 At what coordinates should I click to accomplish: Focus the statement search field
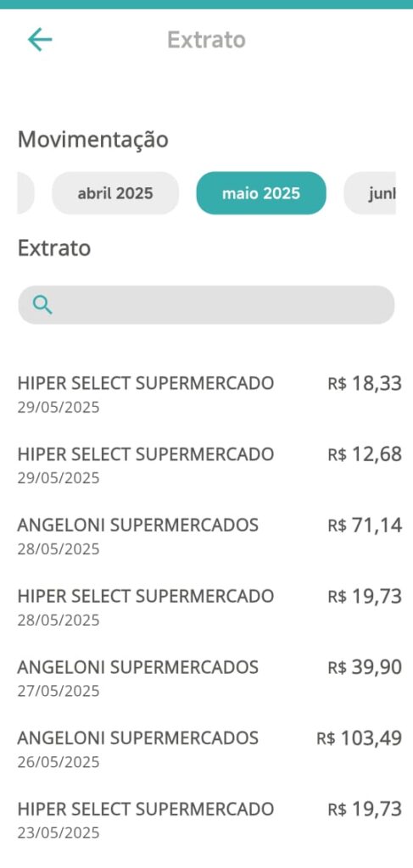click(x=206, y=304)
